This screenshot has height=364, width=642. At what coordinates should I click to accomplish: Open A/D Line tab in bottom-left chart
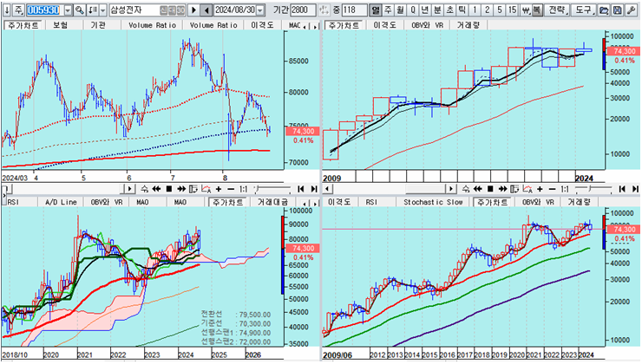coord(61,202)
